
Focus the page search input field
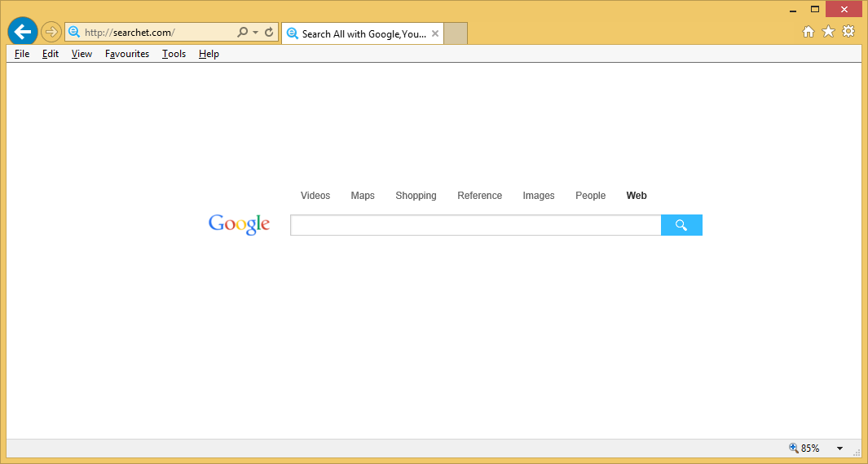(x=475, y=225)
